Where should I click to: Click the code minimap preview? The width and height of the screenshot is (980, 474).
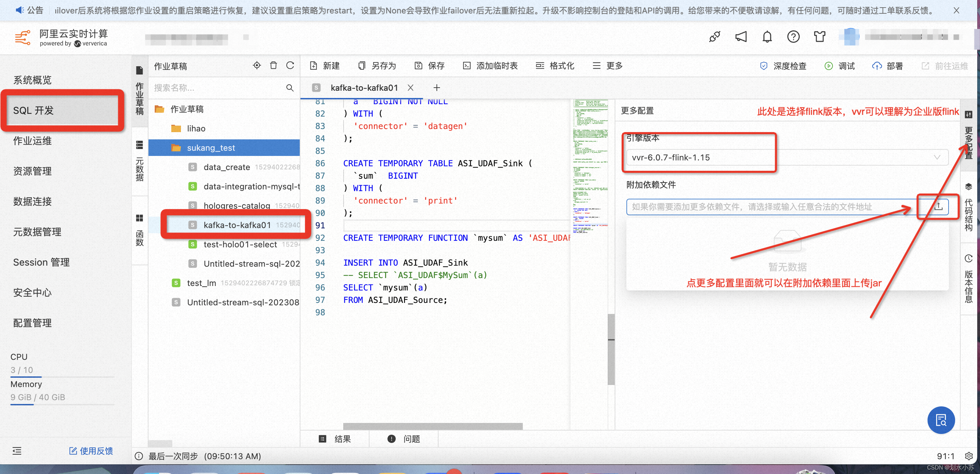tap(590, 167)
